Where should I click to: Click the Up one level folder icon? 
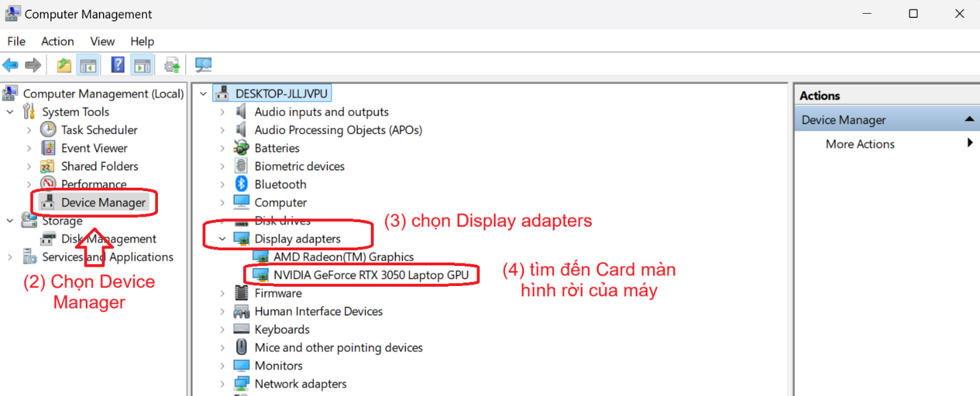tap(64, 65)
